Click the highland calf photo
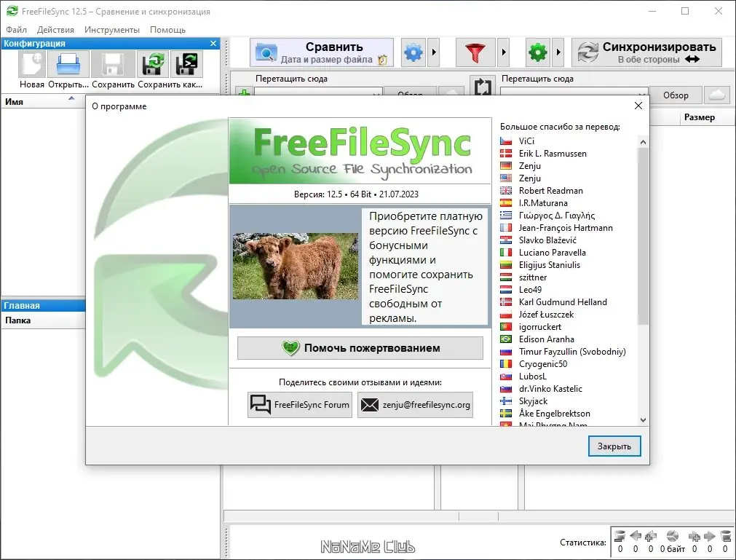 click(296, 266)
